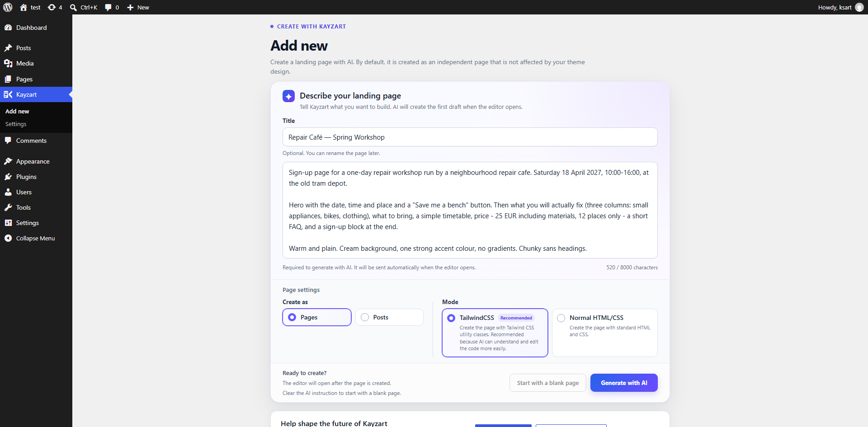
Task: Open Dashboard menu item
Action: tap(36, 28)
